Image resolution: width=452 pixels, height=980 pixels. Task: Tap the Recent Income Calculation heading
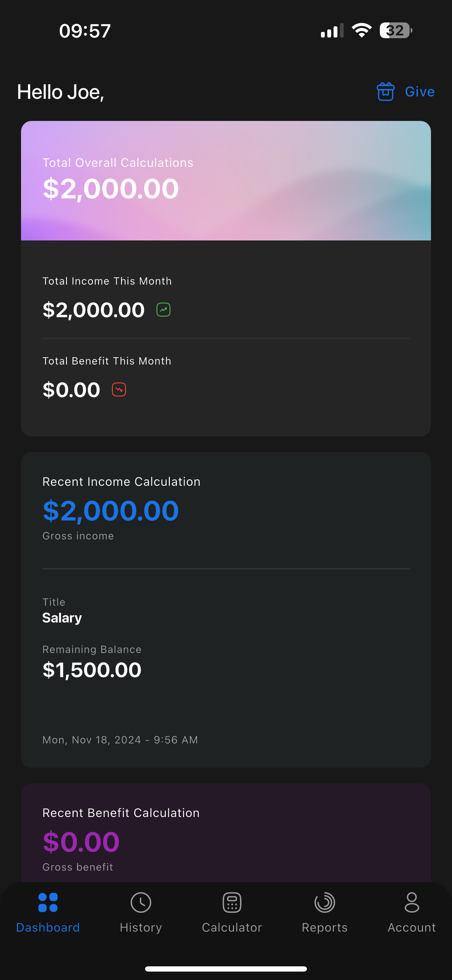coord(121,482)
